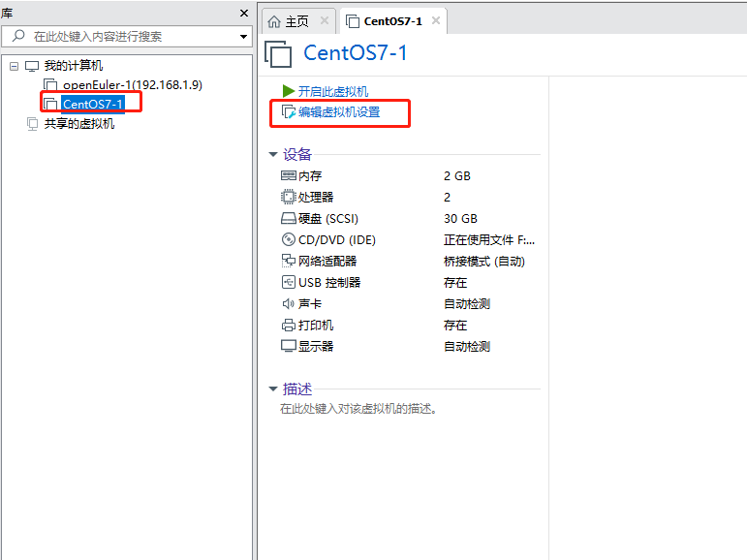747x560 pixels.
Task: Close the CentOS7-1 tab
Action: point(436,20)
